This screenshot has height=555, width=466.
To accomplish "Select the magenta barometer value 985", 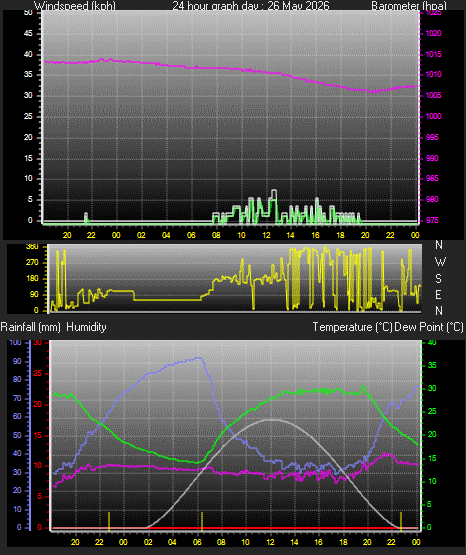I will pyautogui.click(x=432, y=178).
